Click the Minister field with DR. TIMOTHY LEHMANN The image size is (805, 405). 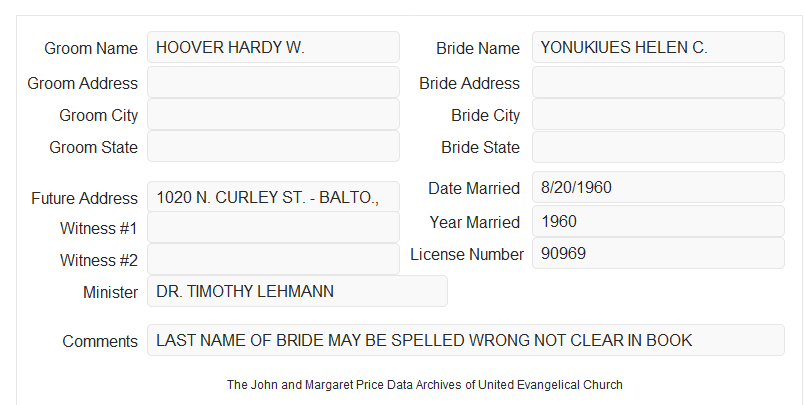[297, 291]
